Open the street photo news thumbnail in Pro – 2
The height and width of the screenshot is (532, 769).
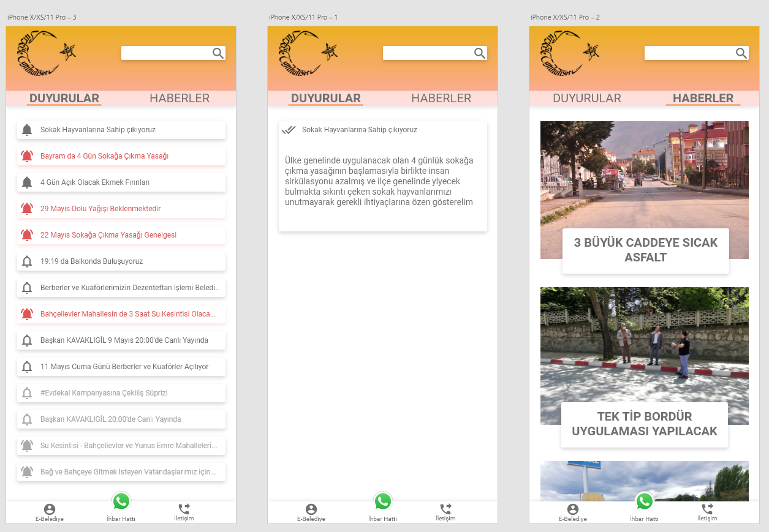tap(645, 190)
